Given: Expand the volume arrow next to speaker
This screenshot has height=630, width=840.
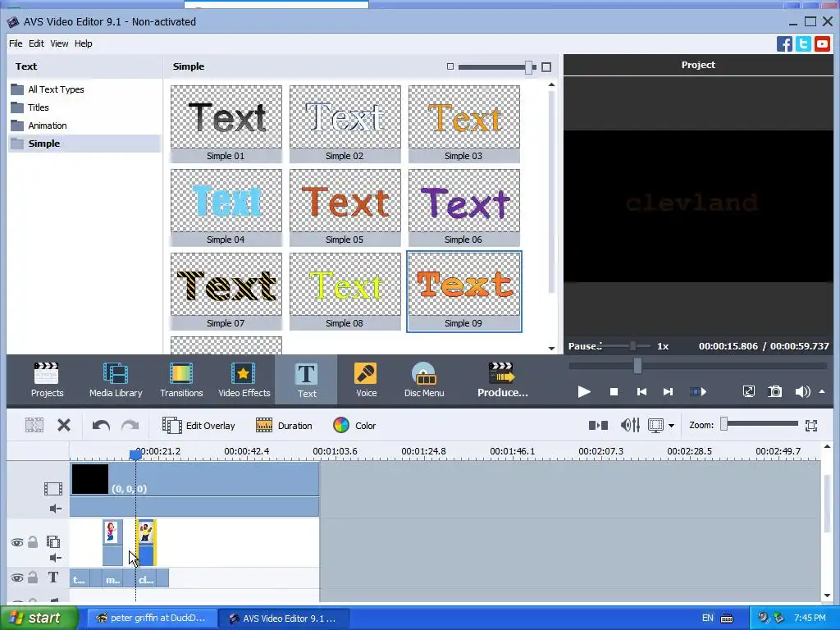Looking at the screenshot, I should click(822, 391).
